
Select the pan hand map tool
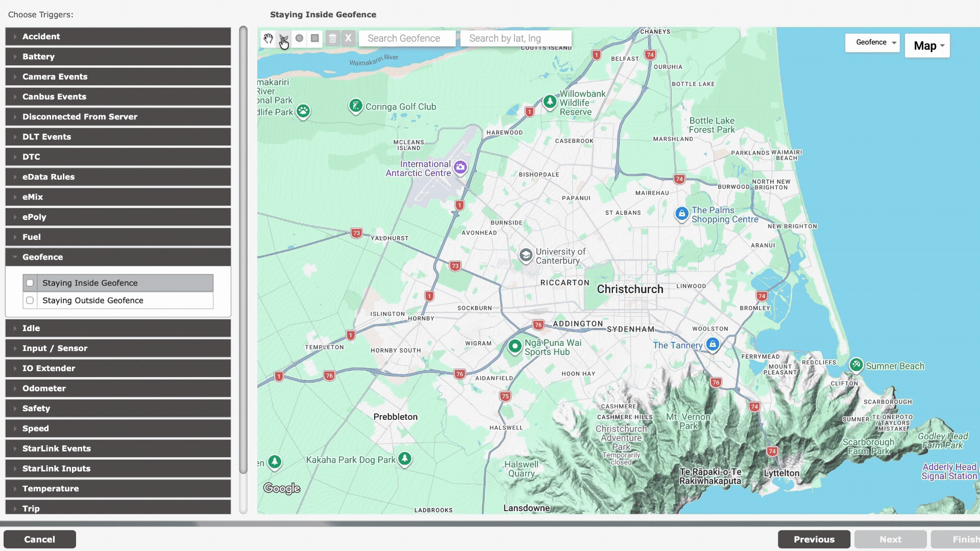pyautogui.click(x=268, y=38)
